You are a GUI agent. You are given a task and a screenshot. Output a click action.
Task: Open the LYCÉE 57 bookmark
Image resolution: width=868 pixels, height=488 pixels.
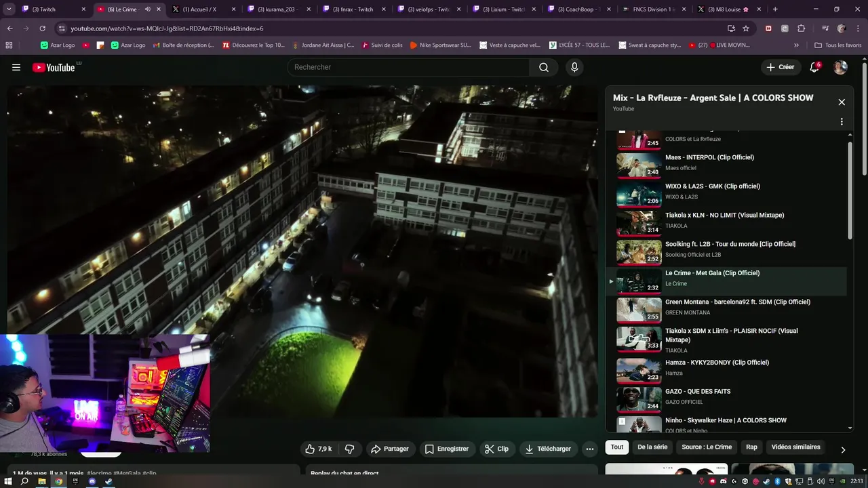click(578, 45)
